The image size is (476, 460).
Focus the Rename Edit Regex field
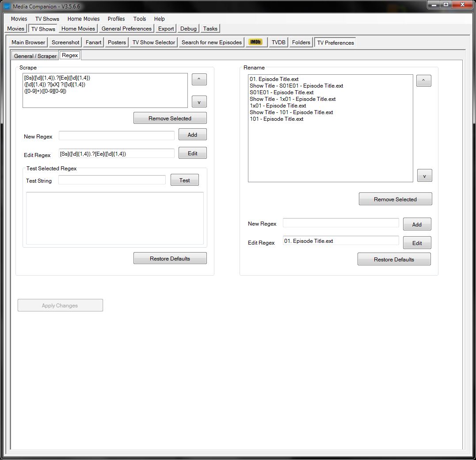coord(341,241)
